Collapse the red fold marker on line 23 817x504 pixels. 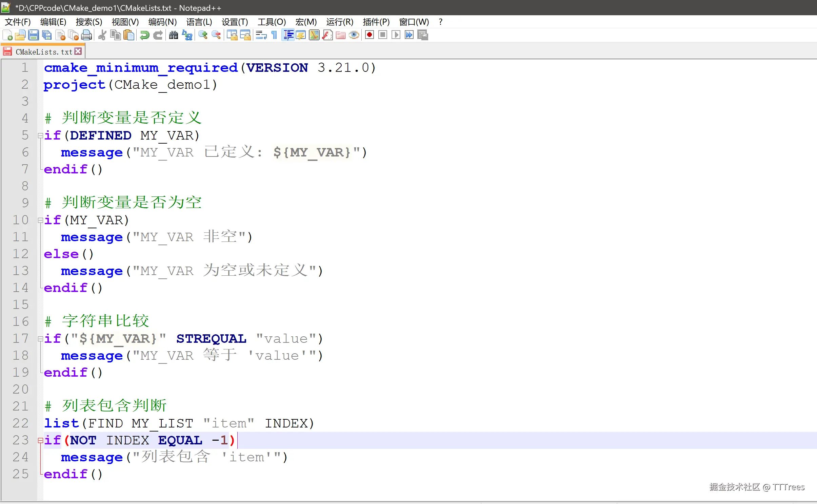[40, 440]
